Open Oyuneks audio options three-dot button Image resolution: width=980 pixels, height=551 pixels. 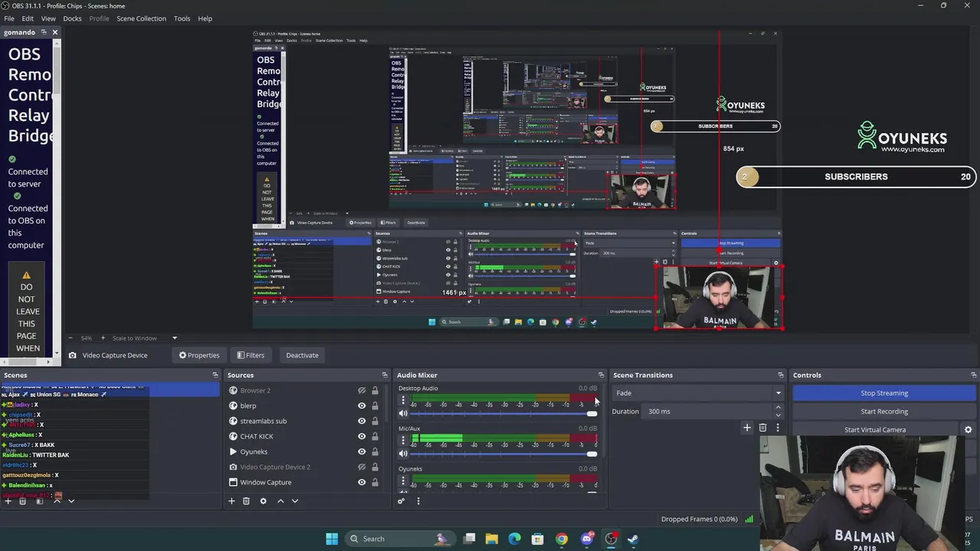click(x=403, y=481)
